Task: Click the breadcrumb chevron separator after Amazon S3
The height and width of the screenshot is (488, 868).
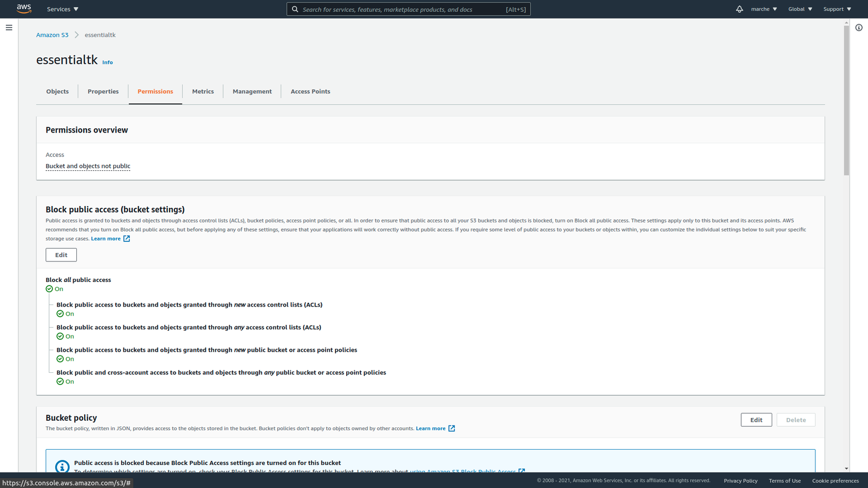Action: pos(77,35)
